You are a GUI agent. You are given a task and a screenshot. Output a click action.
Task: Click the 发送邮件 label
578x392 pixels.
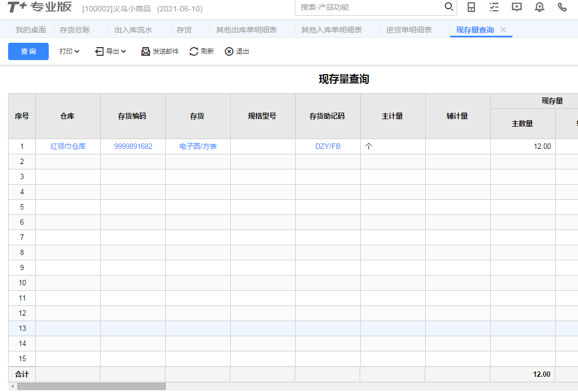tap(166, 51)
